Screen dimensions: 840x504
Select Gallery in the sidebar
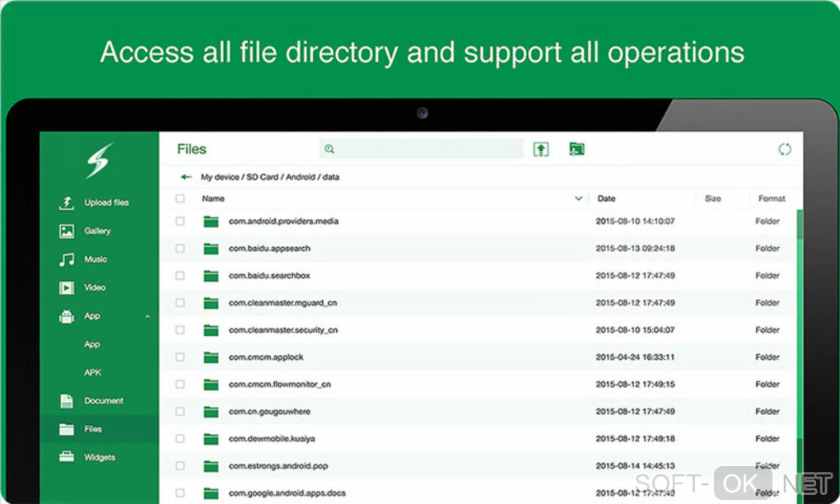click(x=97, y=231)
